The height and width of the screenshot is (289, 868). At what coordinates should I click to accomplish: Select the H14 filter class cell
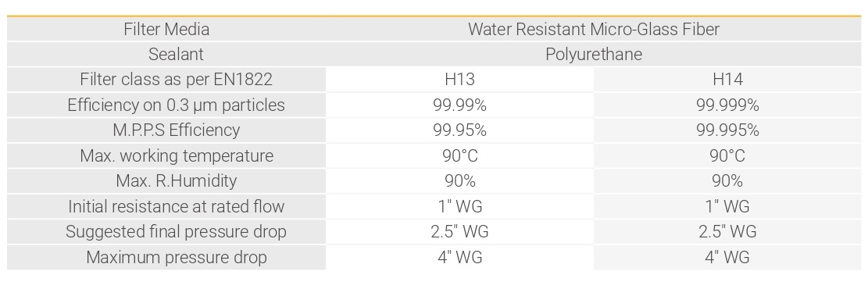pos(727,80)
